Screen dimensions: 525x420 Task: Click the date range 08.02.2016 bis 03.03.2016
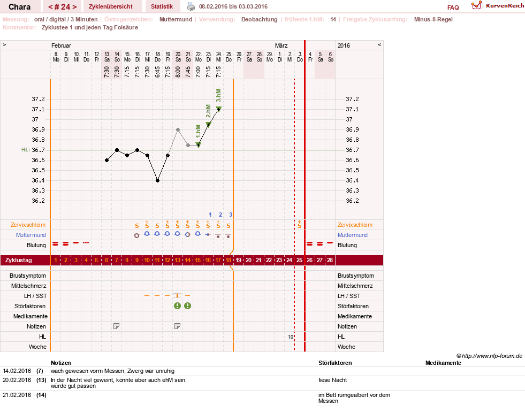[233, 6]
